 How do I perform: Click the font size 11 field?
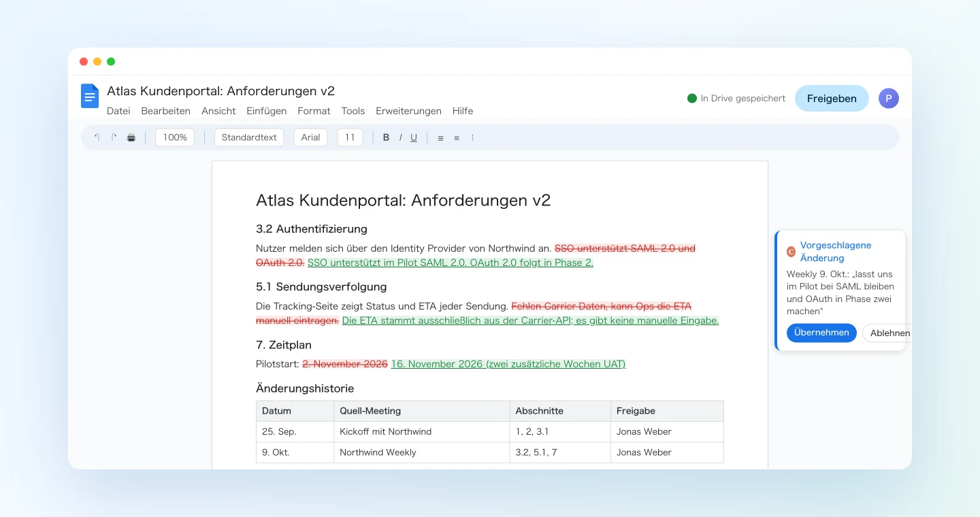(x=350, y=137)
